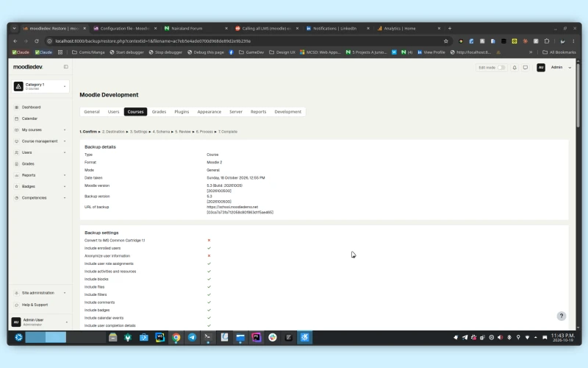The height and width of the screenshot is (368, 588).
Task: Open the Admin user menu dropdown
Action: pos(561,68)
